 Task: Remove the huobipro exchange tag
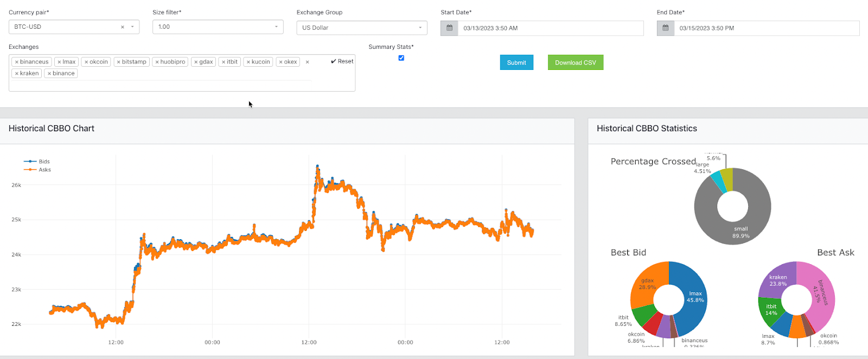click(157, 62)
